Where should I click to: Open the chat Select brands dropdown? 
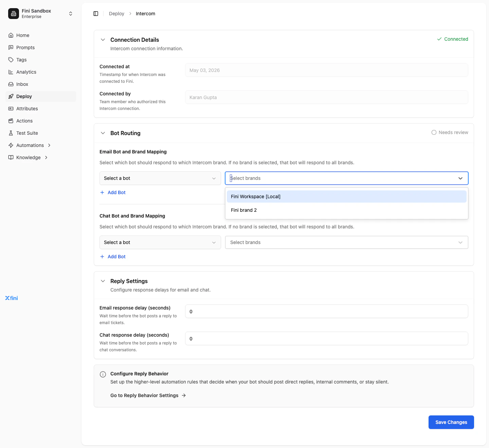coord(347,242)
